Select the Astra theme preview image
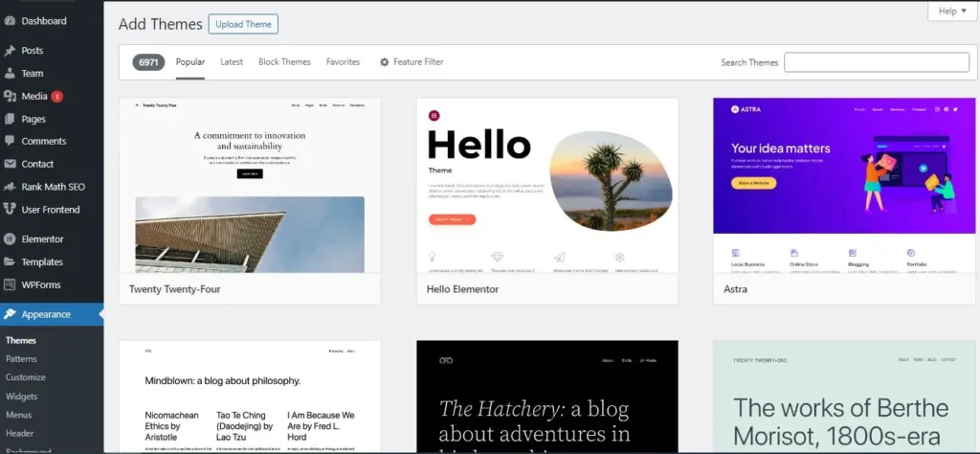Viewport: 980px width, 454px height. (844, 185)
